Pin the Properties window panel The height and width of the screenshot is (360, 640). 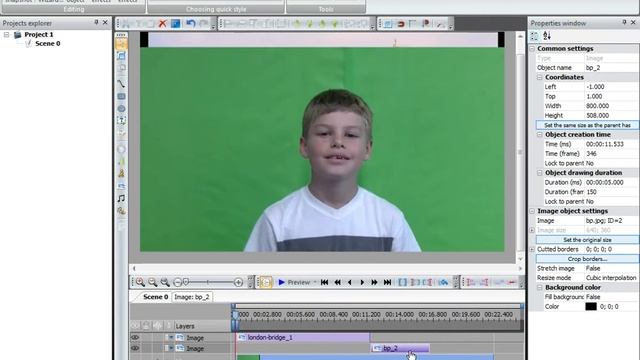click(624, 22)
